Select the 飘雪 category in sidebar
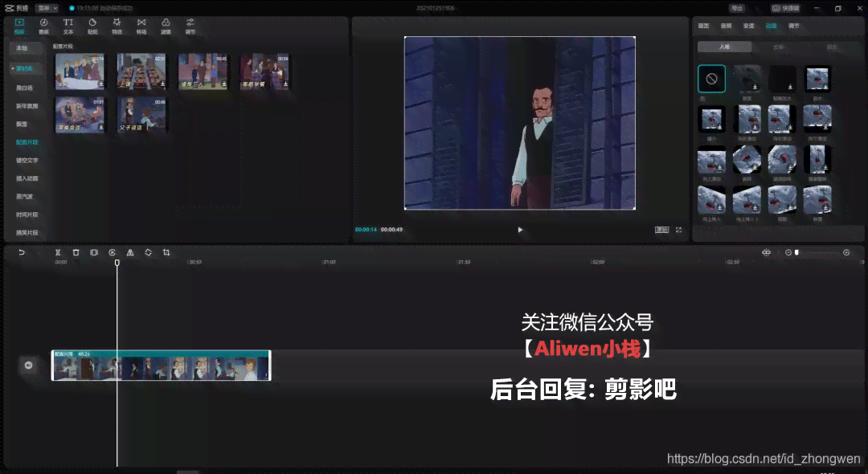This screenshot has height=474, width=868. (x=22, y=125)
